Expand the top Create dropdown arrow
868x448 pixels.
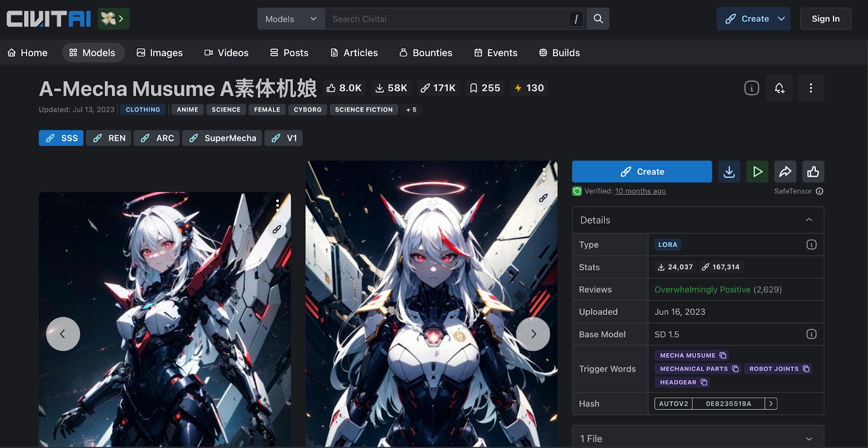point(782,19)
